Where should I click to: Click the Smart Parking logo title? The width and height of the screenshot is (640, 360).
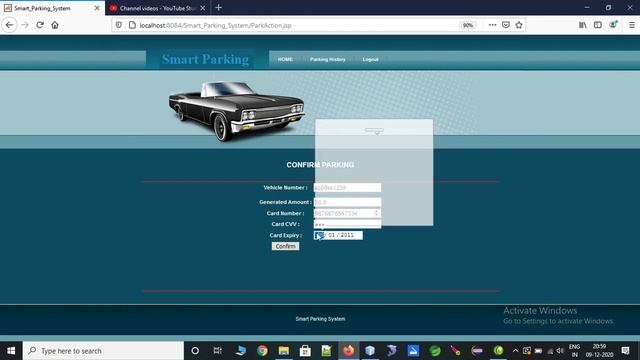(205, 59)
